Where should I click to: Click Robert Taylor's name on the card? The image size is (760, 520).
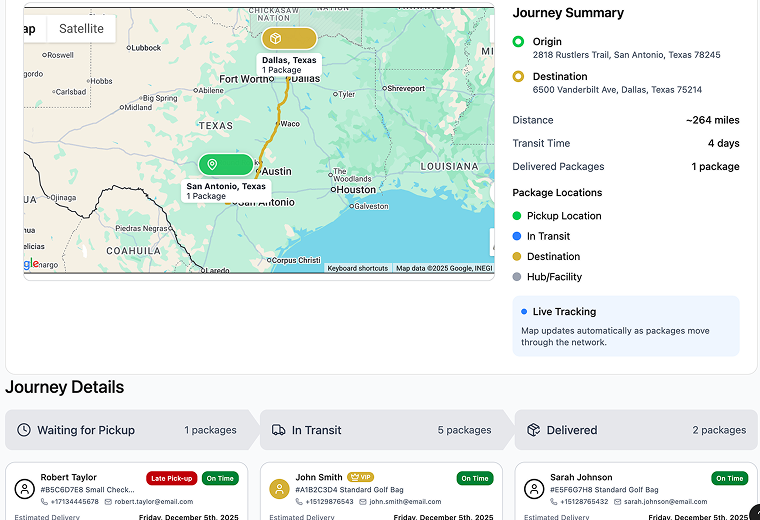(x=68, y=477)
